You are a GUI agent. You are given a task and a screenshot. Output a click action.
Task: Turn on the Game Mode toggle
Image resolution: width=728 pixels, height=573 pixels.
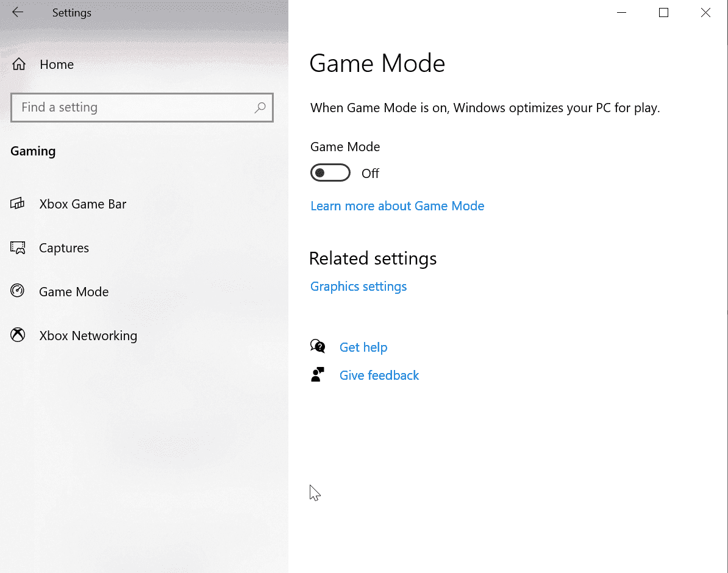click(x=330, y=173)
